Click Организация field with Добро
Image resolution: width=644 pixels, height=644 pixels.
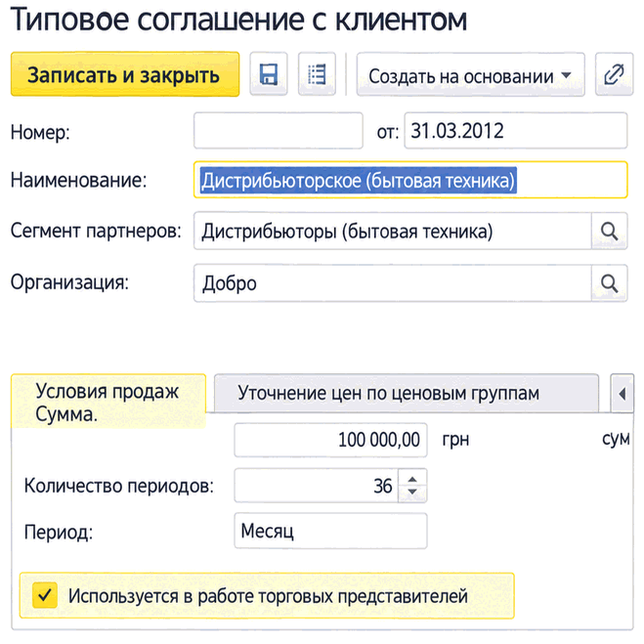point(392,283)
